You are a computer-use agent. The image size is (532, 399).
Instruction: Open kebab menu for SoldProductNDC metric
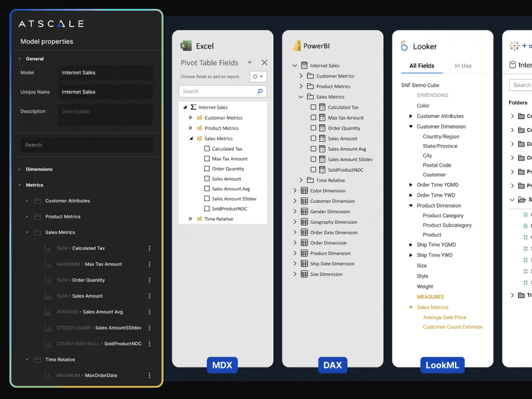click(149, 344)
